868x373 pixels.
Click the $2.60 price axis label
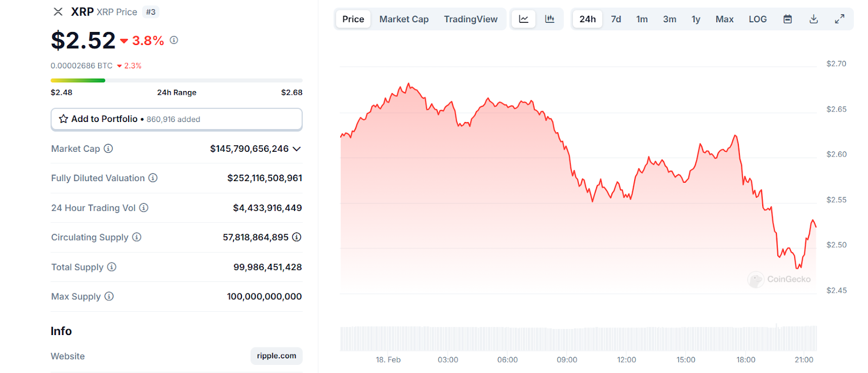(837, 154)
